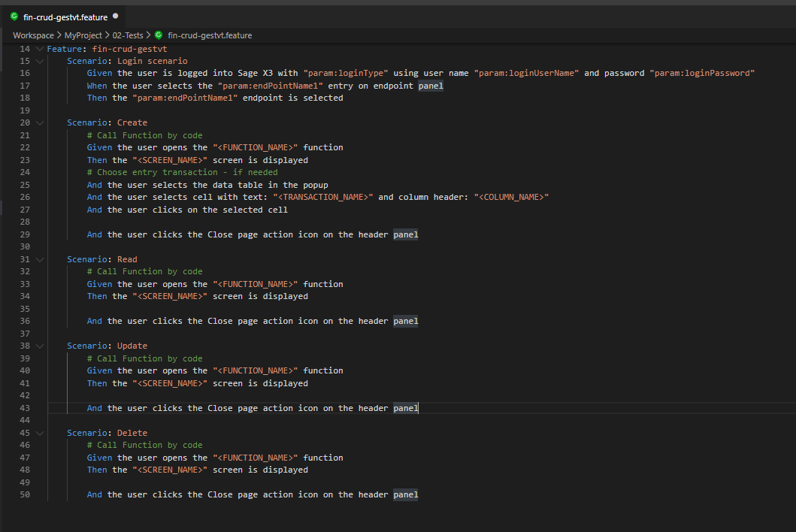The image size is (796, 532).
Task: Click the comment "# Call Function by code" on line 21
Action: (144, 135)
